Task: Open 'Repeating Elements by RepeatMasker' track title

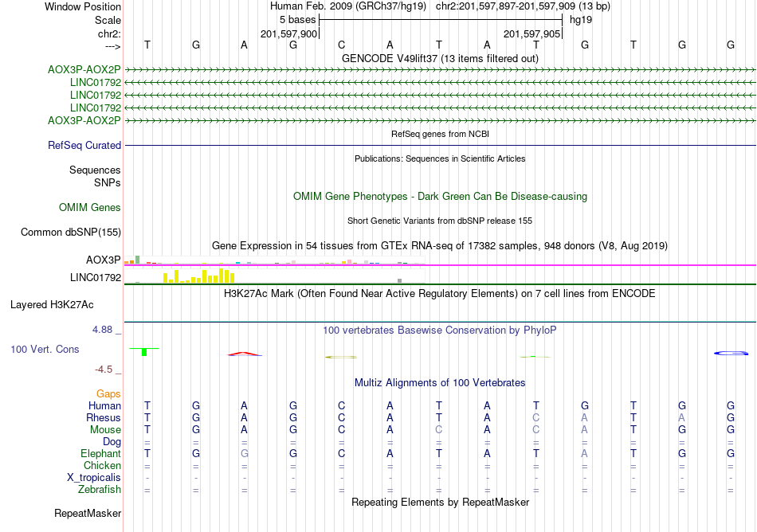Action: tap(440, 502)
